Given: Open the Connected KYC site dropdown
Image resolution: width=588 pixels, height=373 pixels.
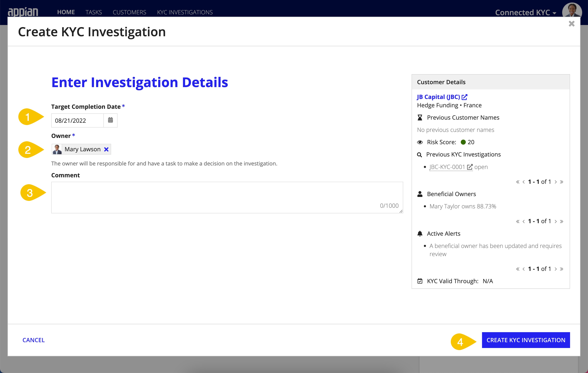Looking at the screenshot, I should (525, 13).
